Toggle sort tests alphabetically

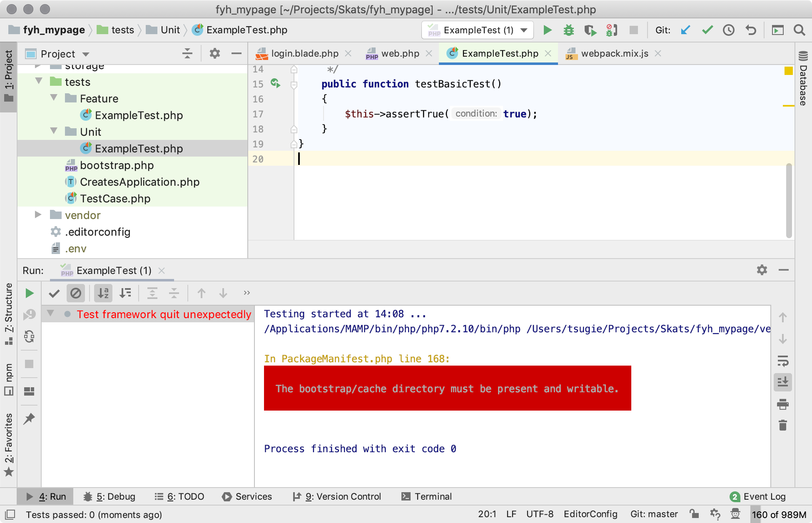(x=103, y=293)
